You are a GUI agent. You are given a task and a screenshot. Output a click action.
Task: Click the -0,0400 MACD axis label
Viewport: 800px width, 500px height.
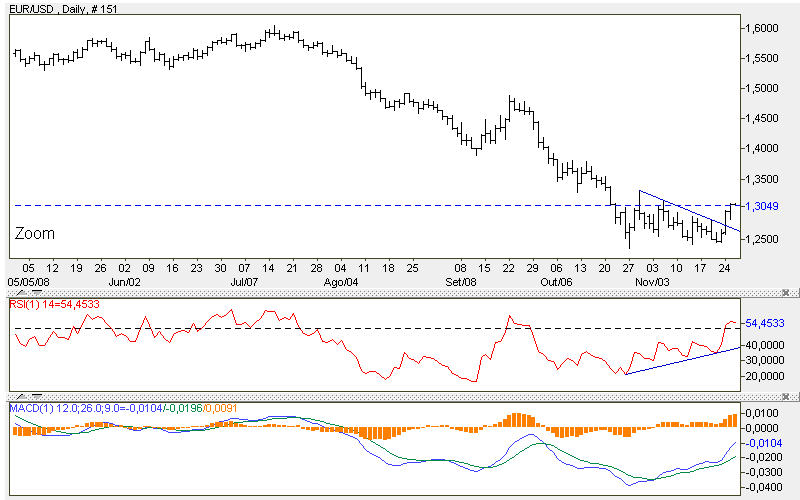[x=762, y=488]
